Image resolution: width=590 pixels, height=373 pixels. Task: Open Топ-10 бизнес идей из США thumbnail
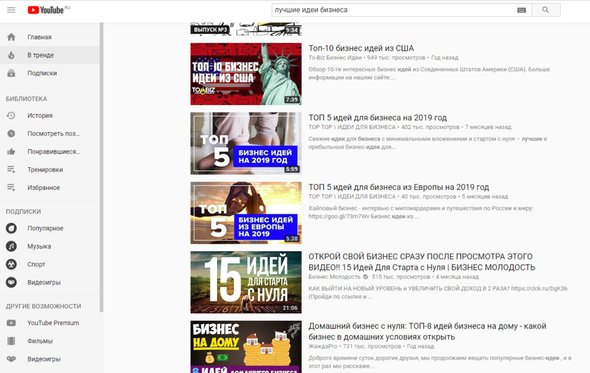pos(246,74)
